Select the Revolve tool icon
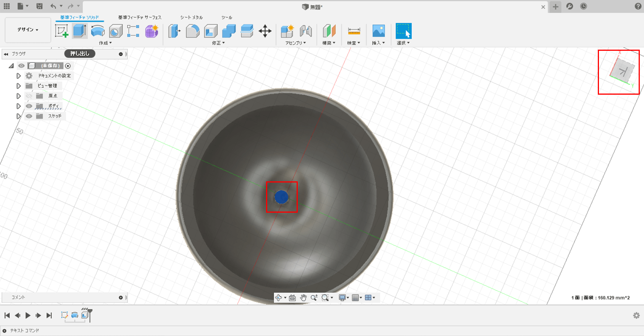Viewport: 644px width, 336px height. tap(98, 31)
